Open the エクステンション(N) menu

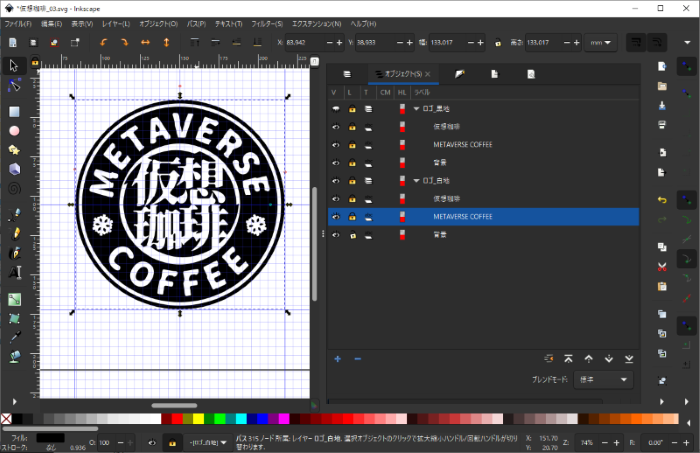(x=317, y=24)
